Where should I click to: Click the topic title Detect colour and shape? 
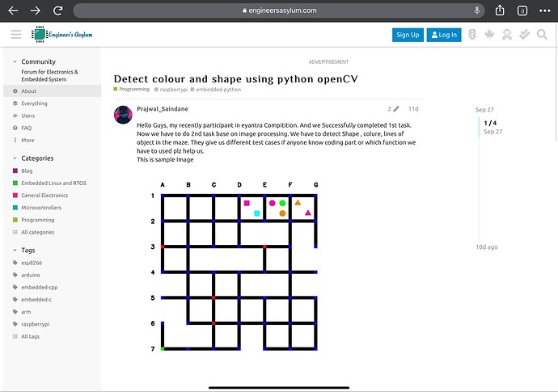click(x=235, y=79)
